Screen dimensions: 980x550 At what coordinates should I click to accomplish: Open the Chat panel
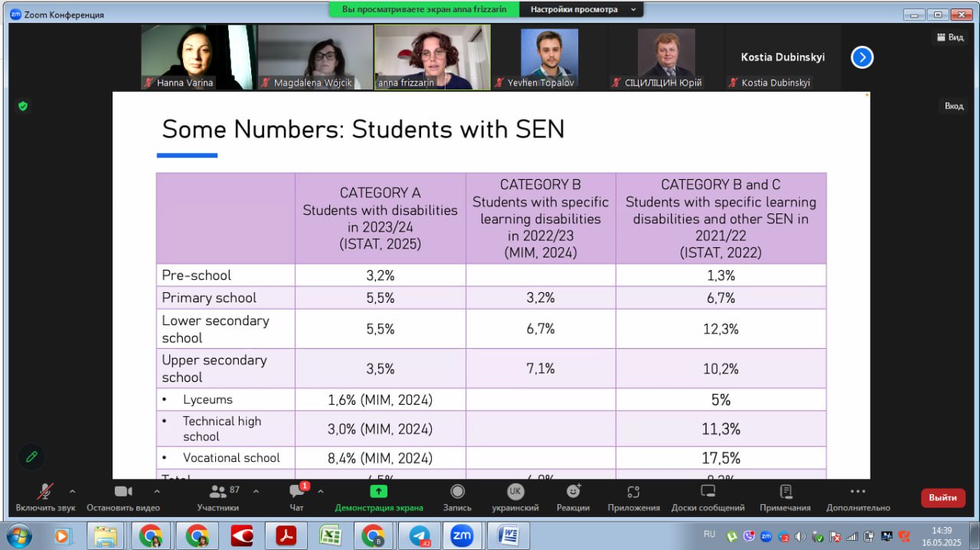click(x=297, y=492)
